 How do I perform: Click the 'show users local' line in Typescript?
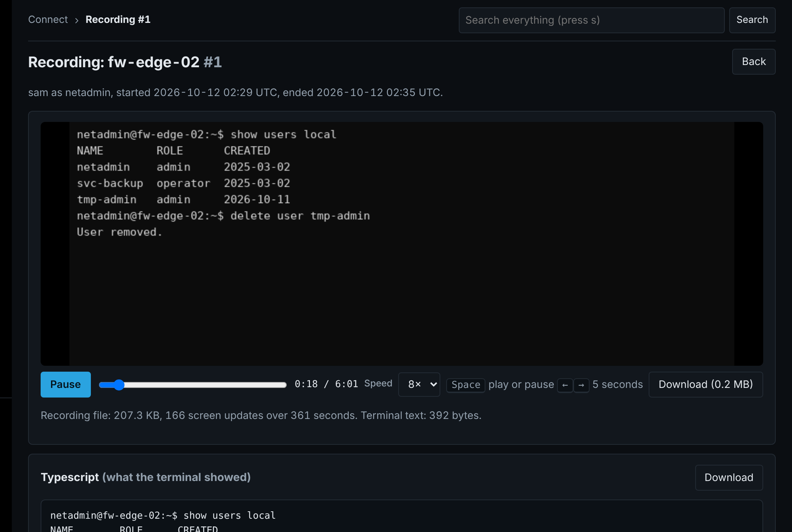[163, 515]
